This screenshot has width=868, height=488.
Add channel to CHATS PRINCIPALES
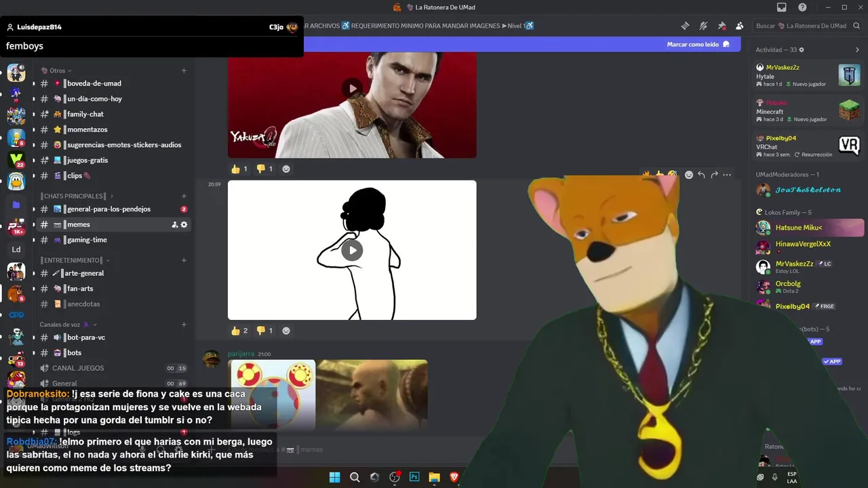[184, 196]
